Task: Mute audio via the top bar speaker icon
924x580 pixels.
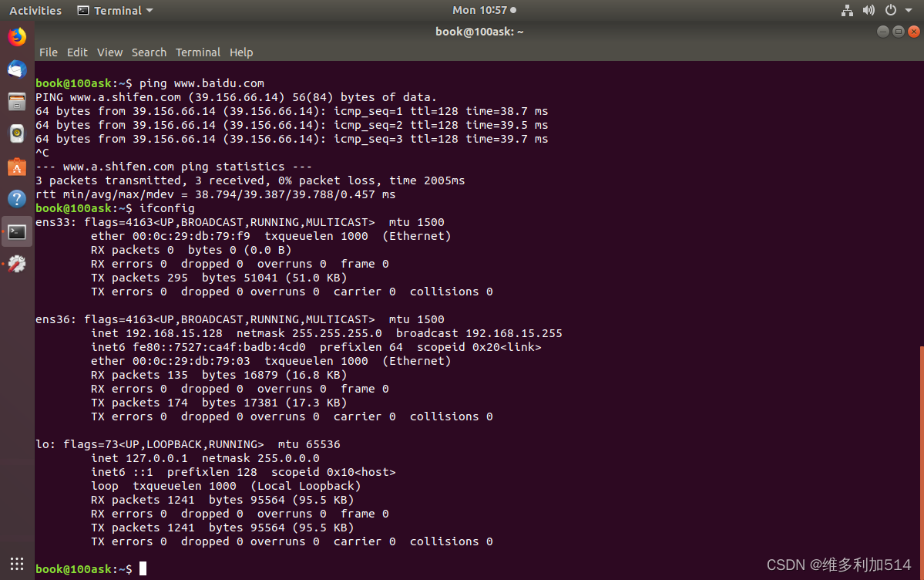Action: (869, 10)
